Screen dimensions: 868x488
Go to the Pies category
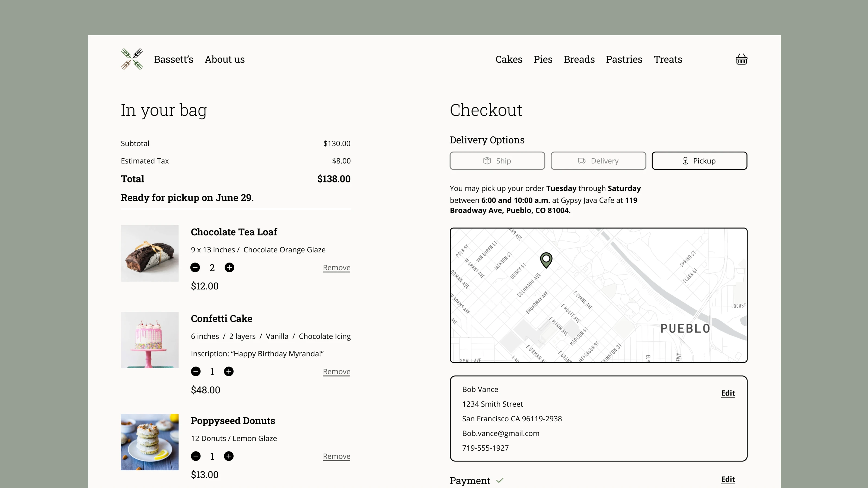[543, 59]
